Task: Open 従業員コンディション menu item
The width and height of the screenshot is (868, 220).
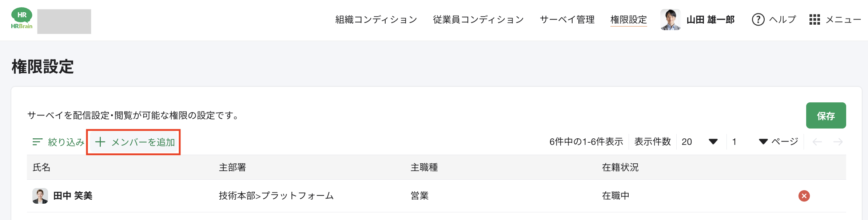Action: [x=478, y=20]
